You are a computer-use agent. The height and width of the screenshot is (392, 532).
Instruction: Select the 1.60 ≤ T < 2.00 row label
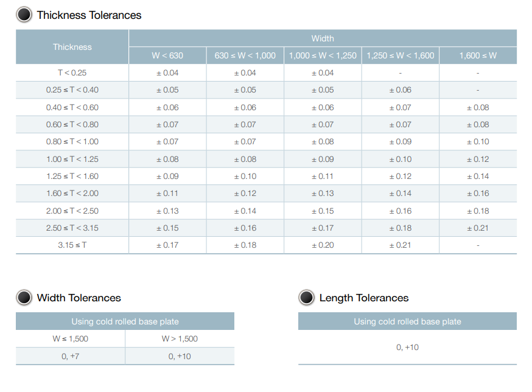tap(72, 194)
